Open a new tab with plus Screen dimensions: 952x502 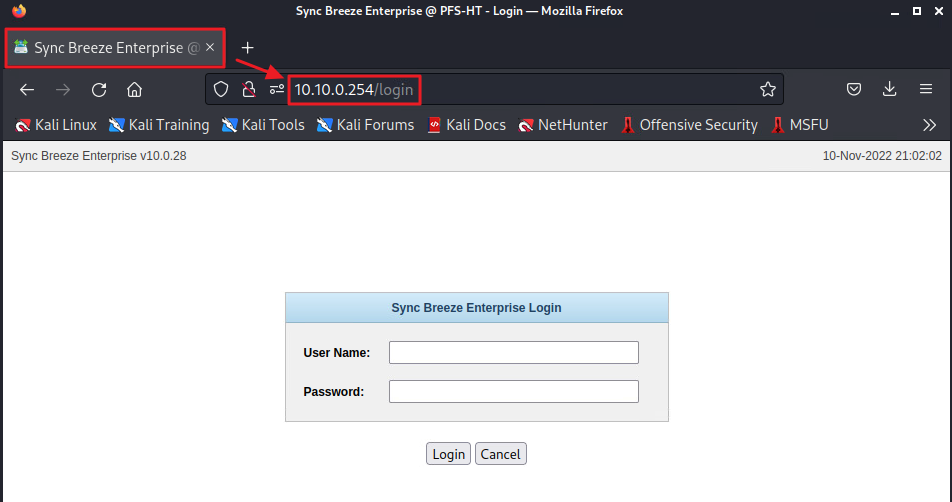tap(247, 48)
